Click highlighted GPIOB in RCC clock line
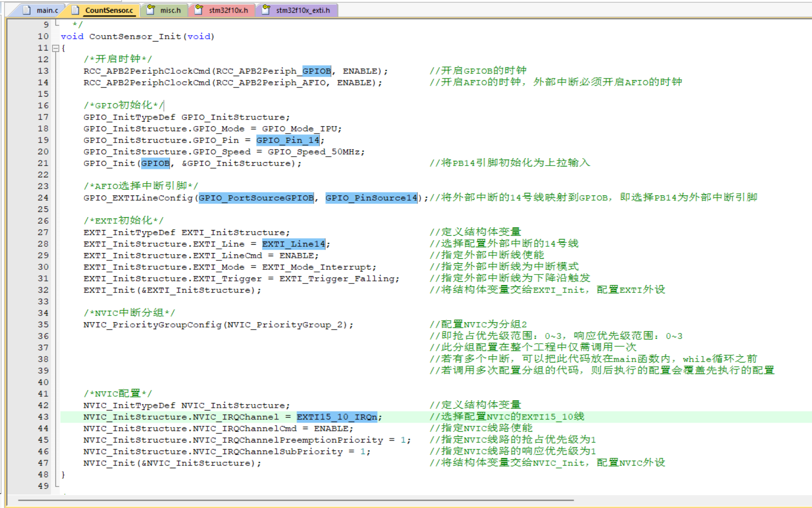The height and width of the screenshot is (508, 812). pyautogui.click(x=317, y=71)
